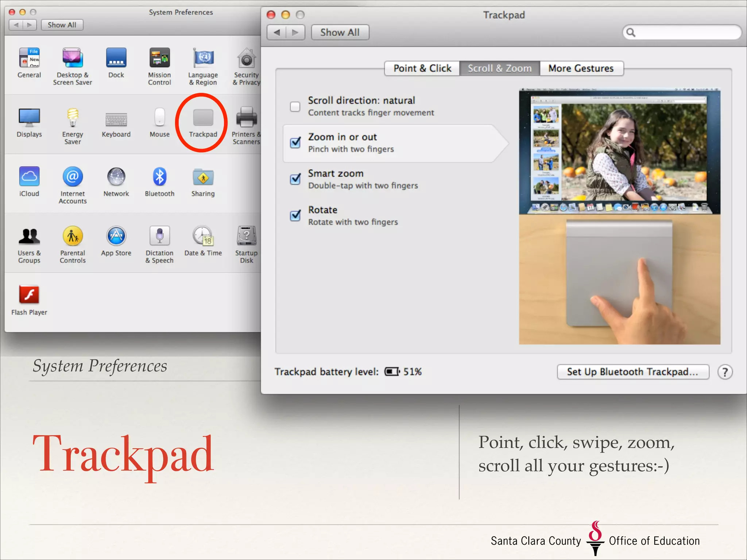Enable Scroll direction natural checkbox
The image size is (747, 560).
(x=295, y=106)
